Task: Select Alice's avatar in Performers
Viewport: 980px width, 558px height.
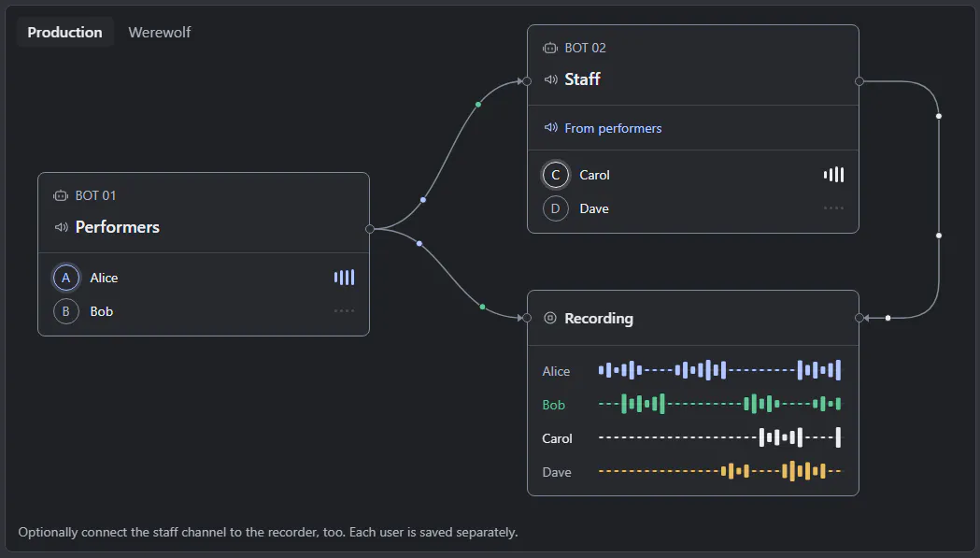Action: (65, 278)
